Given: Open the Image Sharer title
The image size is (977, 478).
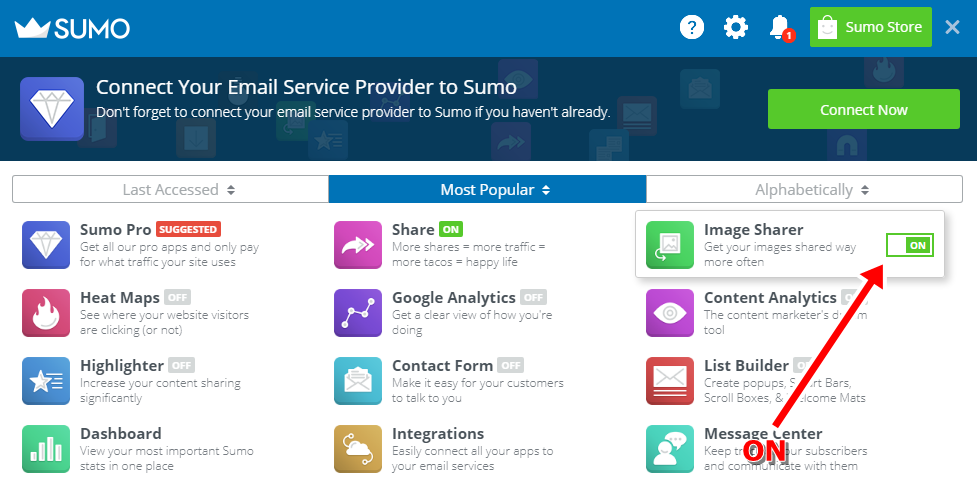Looking at the screenshot, I should (x=753, y=229).
